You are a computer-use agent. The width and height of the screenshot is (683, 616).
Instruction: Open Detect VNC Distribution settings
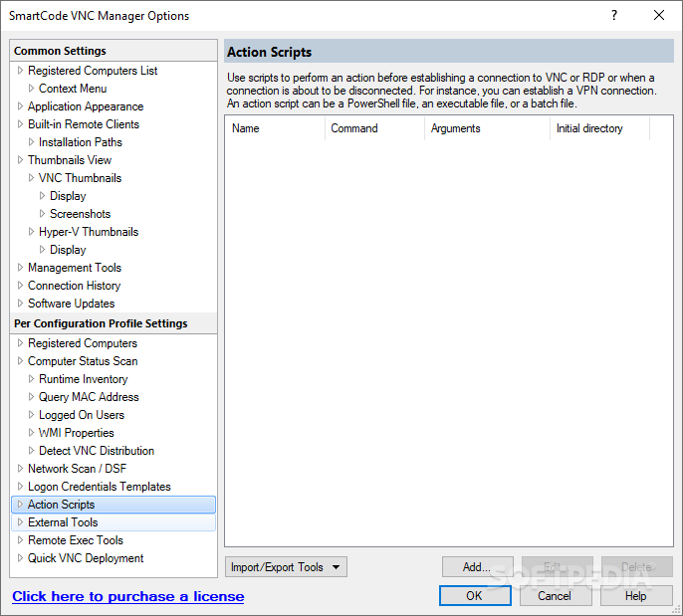[97, 450]
